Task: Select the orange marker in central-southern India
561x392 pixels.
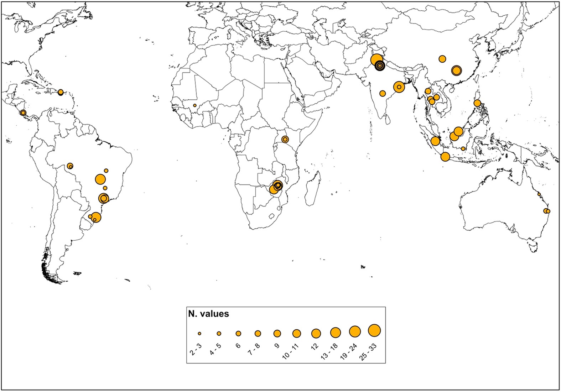Action: click(x=383, y=94)
